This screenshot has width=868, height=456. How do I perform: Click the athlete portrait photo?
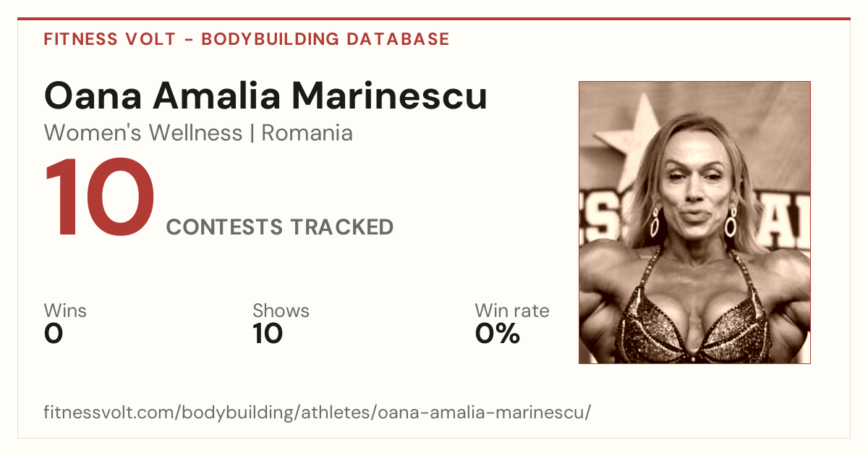click(694, 222)
